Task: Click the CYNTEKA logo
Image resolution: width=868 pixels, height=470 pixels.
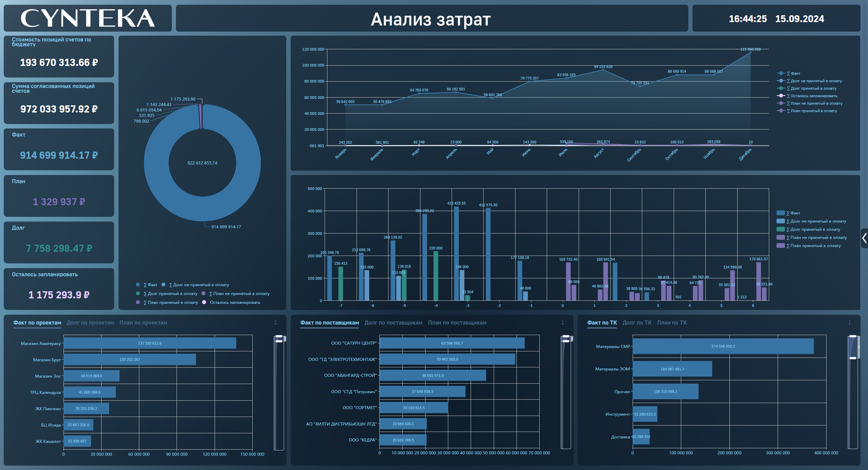Action: 88,18
